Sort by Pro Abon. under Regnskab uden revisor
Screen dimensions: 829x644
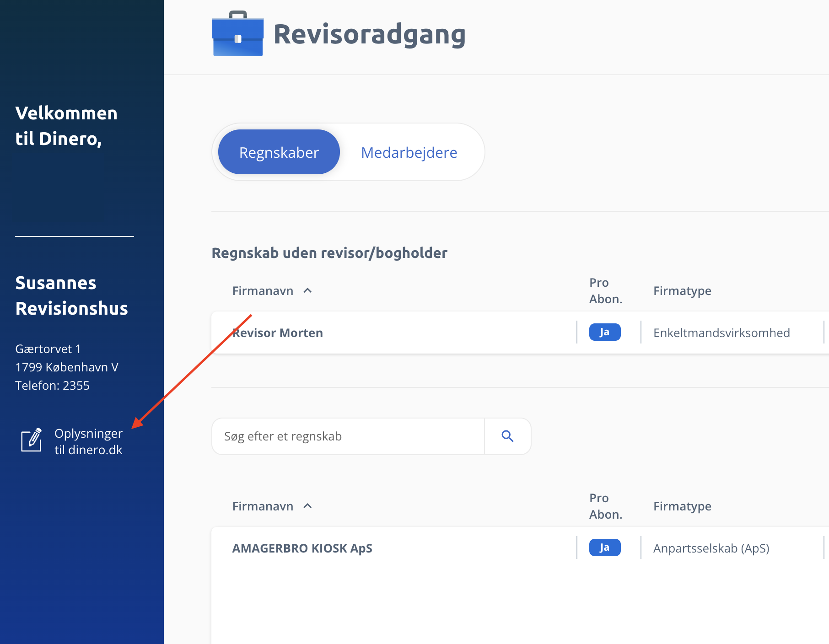tap(605, 291)
